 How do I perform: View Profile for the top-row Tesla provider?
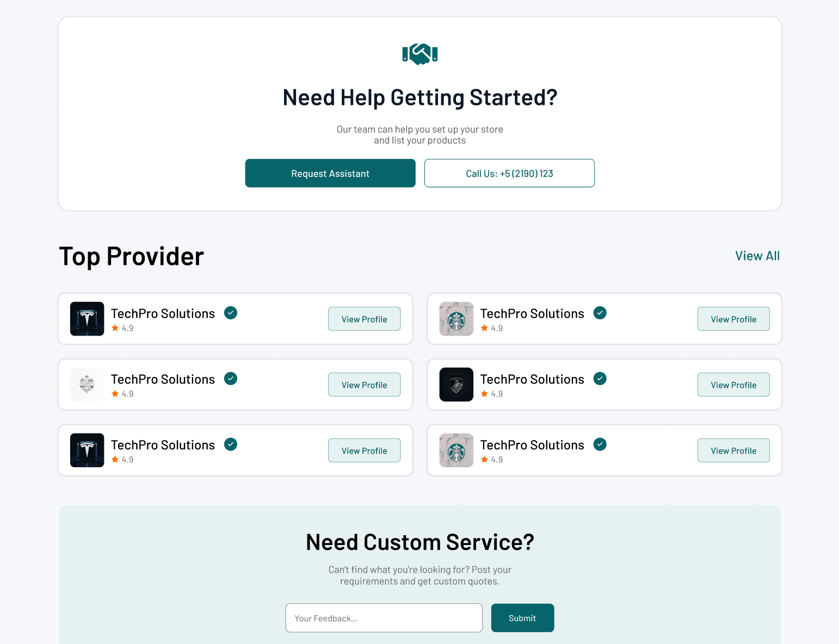(x=364, y=319)
